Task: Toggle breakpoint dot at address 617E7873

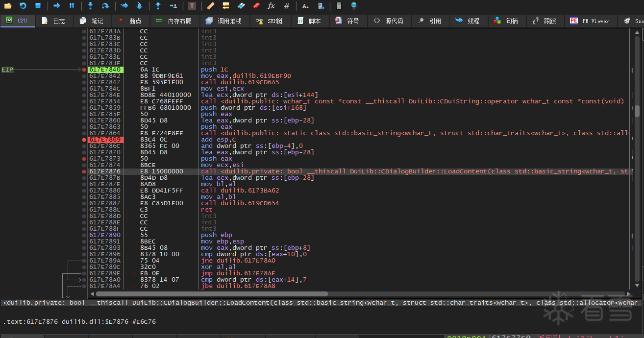Action: pyautogui.click(x=85, y=159)
